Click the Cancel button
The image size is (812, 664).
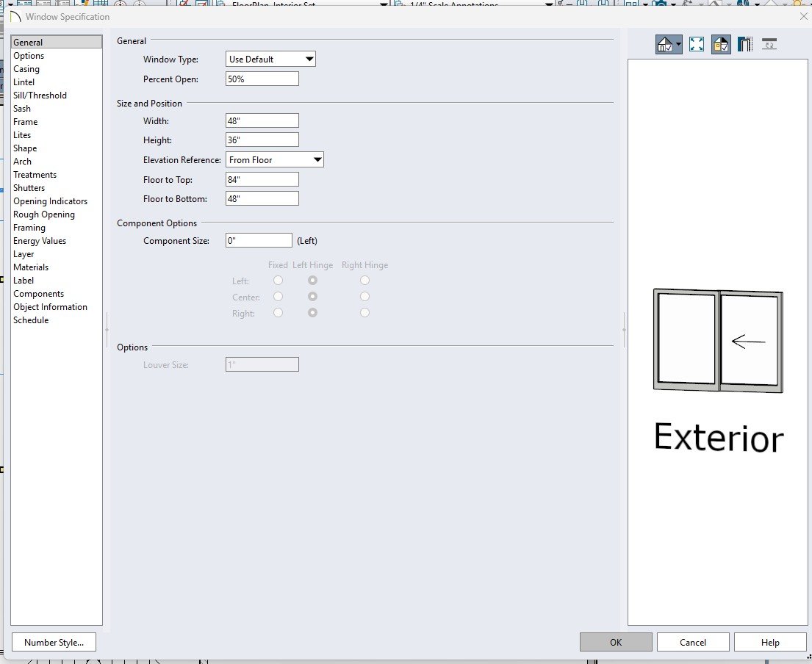tap(692, 643)
